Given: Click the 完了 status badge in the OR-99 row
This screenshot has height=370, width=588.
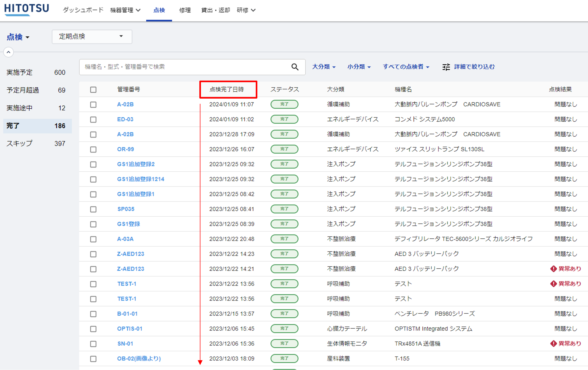Looking at the screenshot, I should [284, 149].
